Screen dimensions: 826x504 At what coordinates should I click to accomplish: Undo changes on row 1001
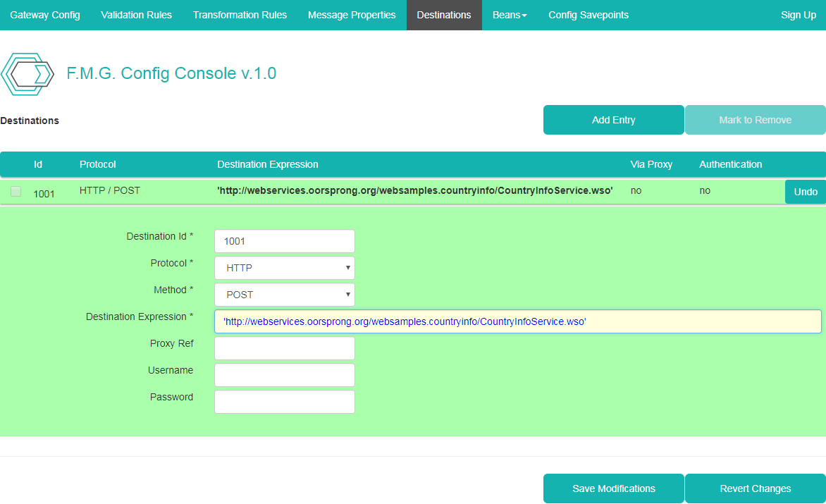pyautogui.click(x=805, y=192)
